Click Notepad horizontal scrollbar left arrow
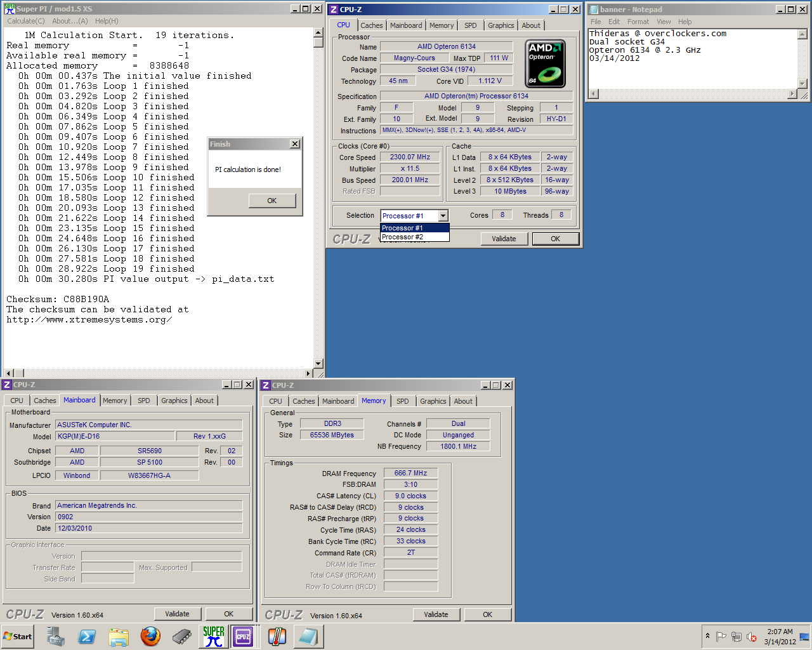 (594, 94)
